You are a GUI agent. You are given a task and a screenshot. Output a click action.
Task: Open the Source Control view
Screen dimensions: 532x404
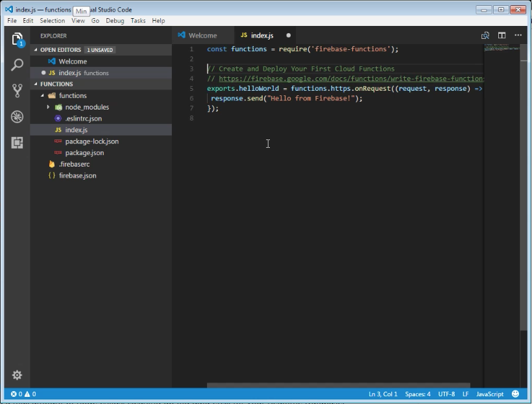(17, 91)
